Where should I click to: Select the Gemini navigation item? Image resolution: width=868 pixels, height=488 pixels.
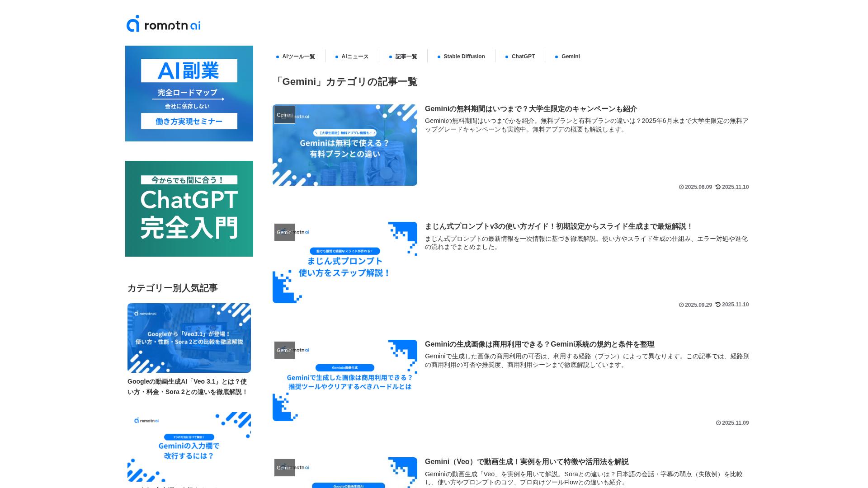point(570,56)
